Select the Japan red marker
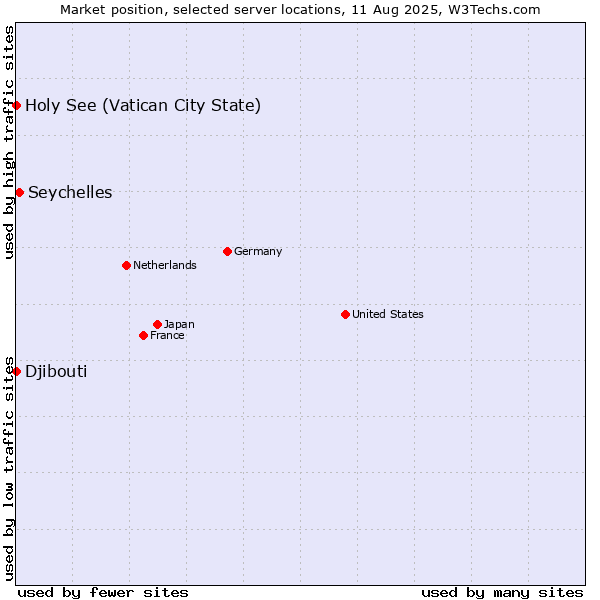Image resolution: width=600 pixels, height=600 pixels. click(x=157, y=324)
